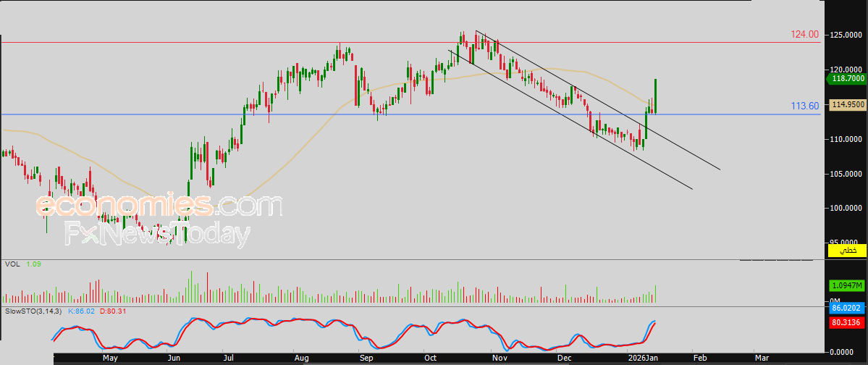Click the Mar label on time axis
Viewport: 868px width, 365px height.
coord(762,358)
